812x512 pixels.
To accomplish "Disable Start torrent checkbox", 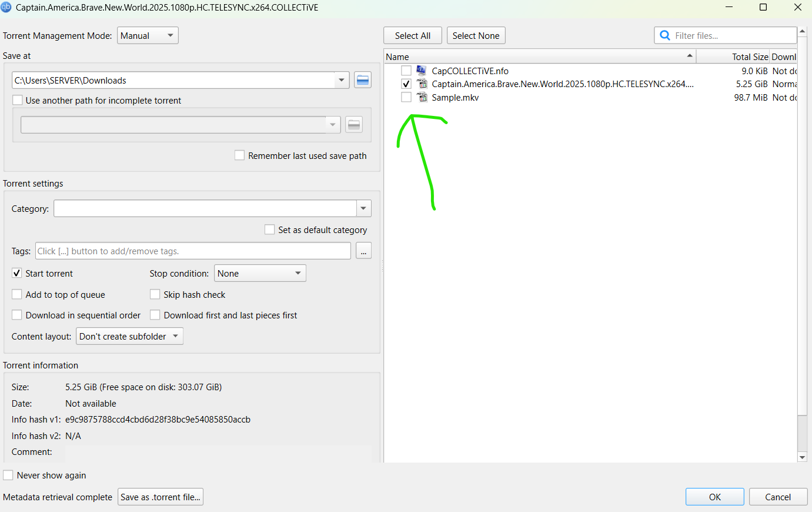I will (17, 273).
